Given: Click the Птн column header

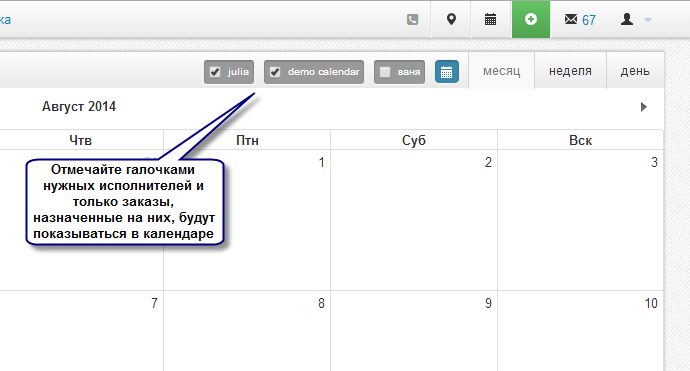Looking at the screenshot, I should (247, 140).
